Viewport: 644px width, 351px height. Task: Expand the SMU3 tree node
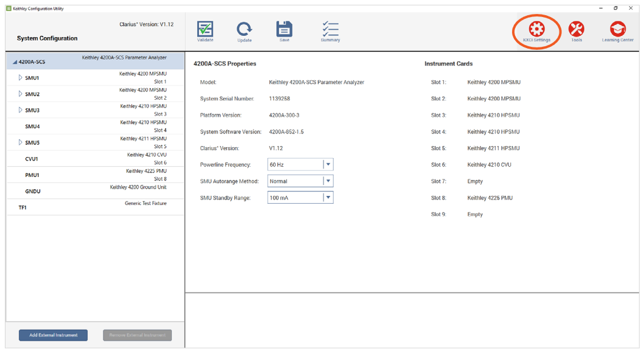point(20,110)
